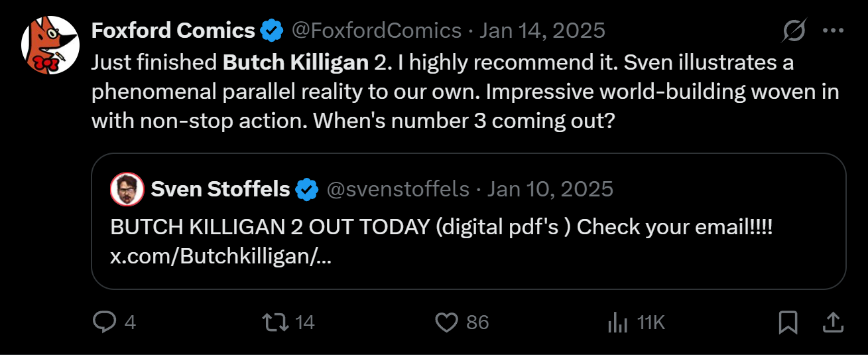
Task: Open the Foxford Comics fox avatar
Action: point(50,45)
